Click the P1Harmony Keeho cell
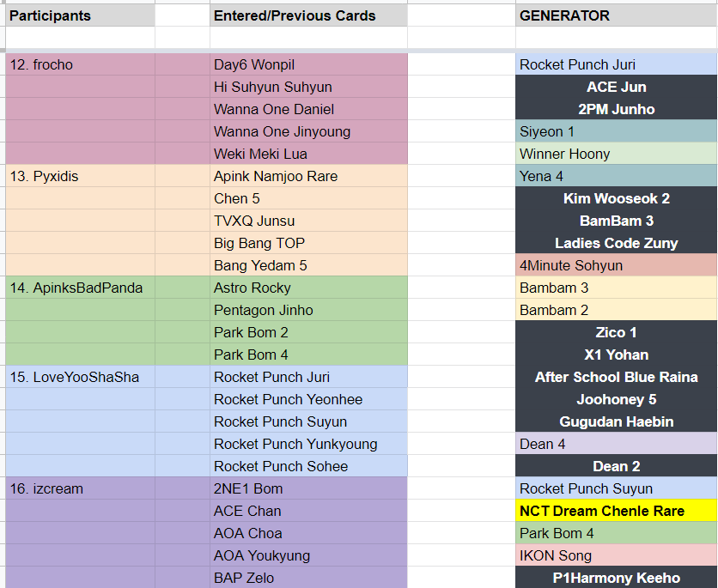The height and width of the screenshot is (588, 718). coord(617,578)
